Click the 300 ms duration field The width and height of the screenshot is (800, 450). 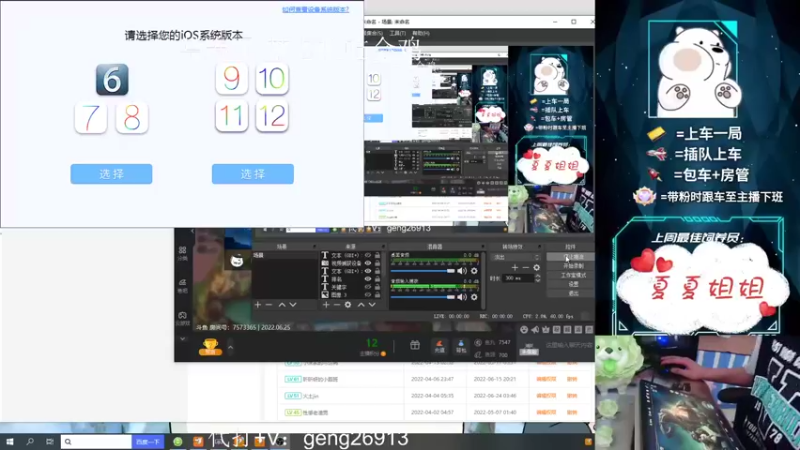point(518,279)
